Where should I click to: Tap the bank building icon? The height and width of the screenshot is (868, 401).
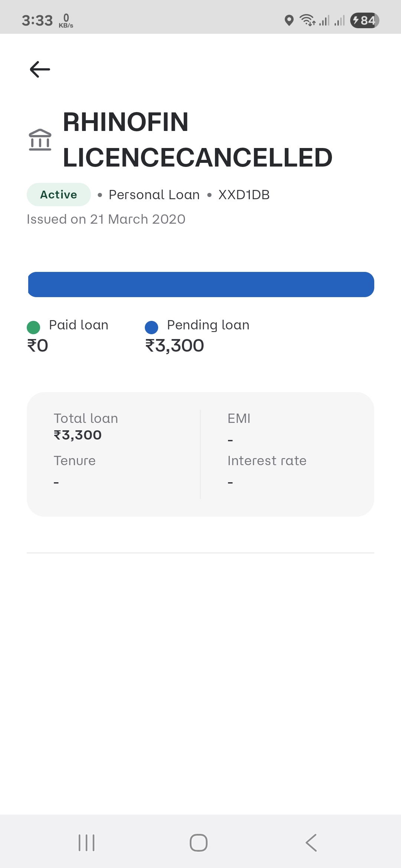[x=40, y=140]
